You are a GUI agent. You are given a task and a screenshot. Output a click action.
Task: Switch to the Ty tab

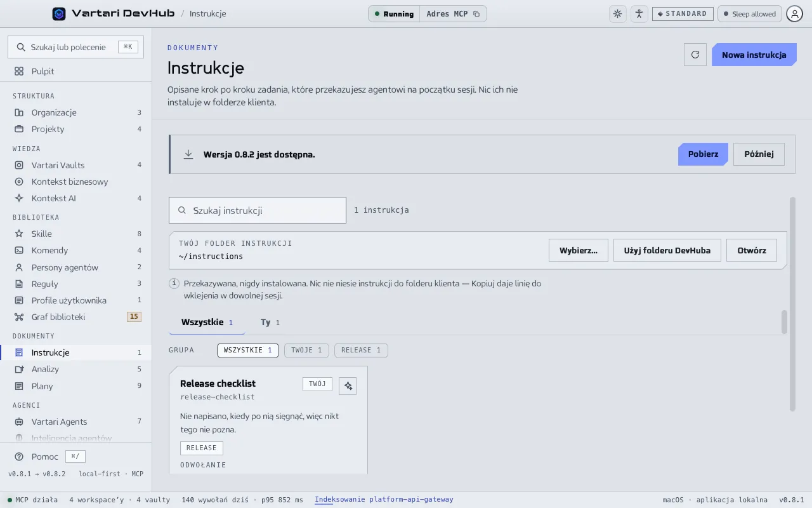tap(270, 323)
